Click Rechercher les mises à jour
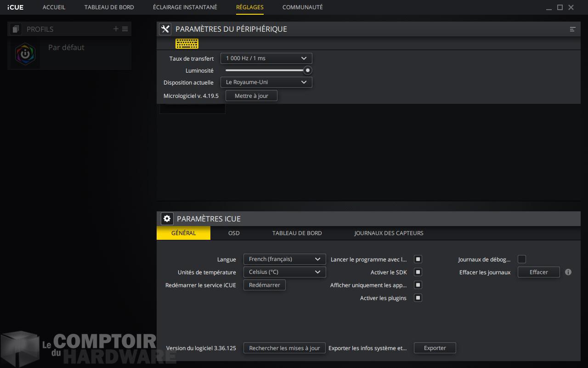Image resolution: width=588 pixels, height=368 pixels. 284,348
